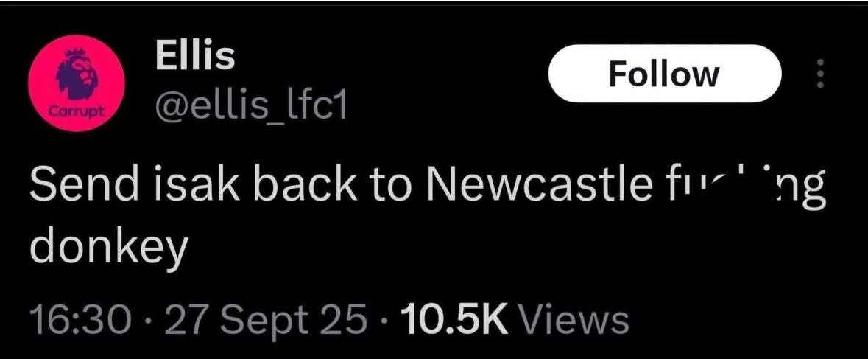This screenshot has width=868, height=359.
Task: Click the 10.5K view count number
Action: [x=454, y=320]
